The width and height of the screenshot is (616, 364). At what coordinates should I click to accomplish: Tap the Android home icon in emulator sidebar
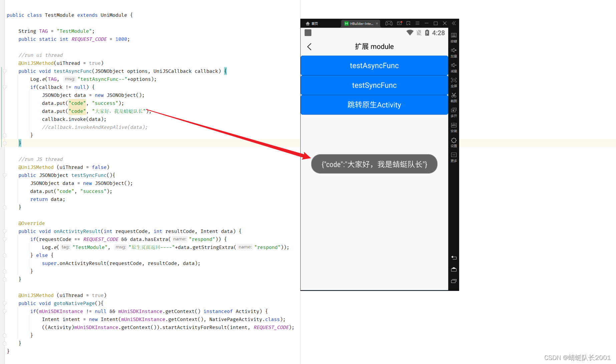[x=454, y=269]
